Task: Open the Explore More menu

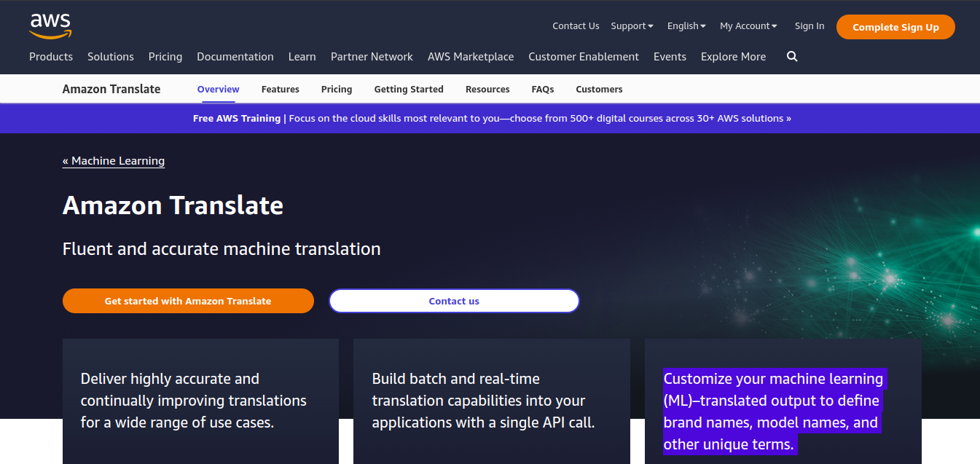Action: click(733, 57)
